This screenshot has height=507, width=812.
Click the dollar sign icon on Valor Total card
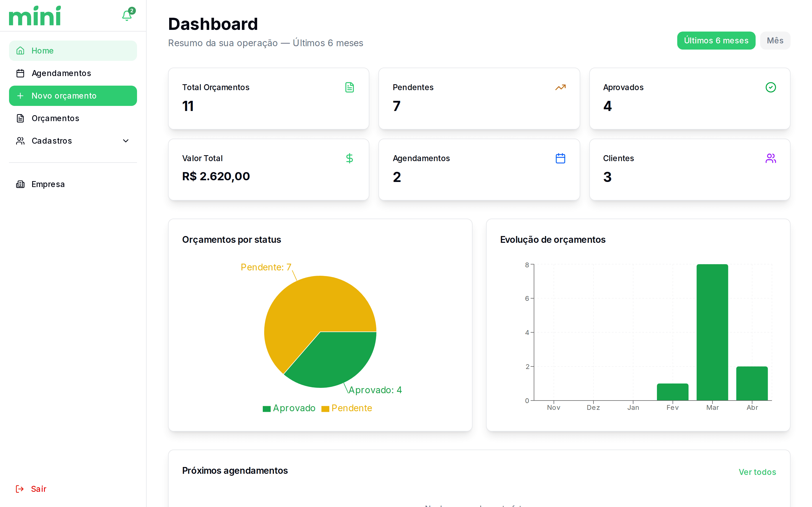tap(349, 158)
